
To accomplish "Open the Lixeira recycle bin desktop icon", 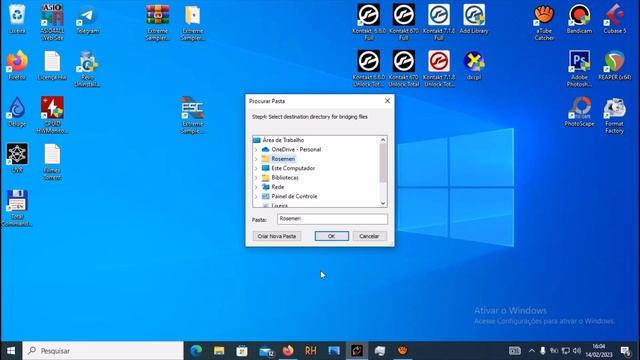I will (x=17, y=19).
